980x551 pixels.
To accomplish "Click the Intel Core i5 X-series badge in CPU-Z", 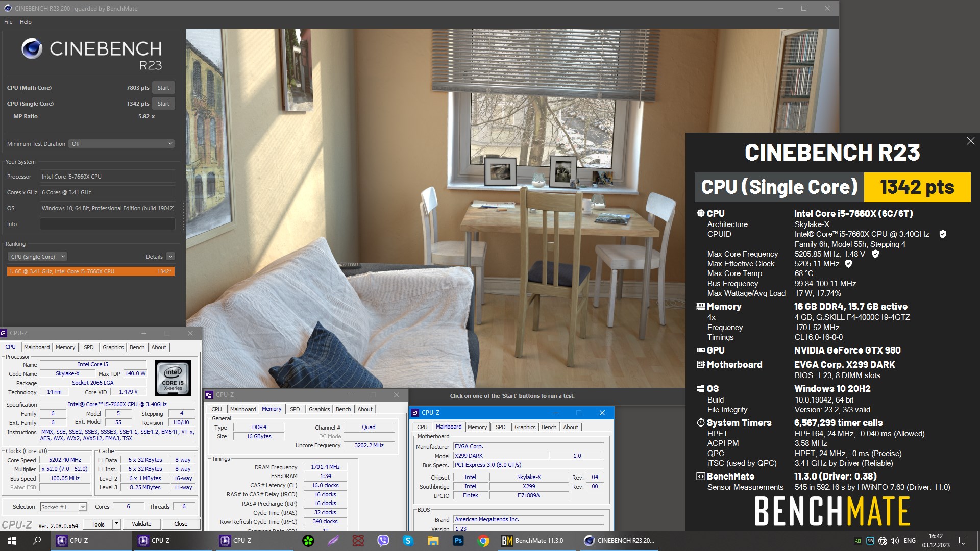I will click(x=173, y=378).
